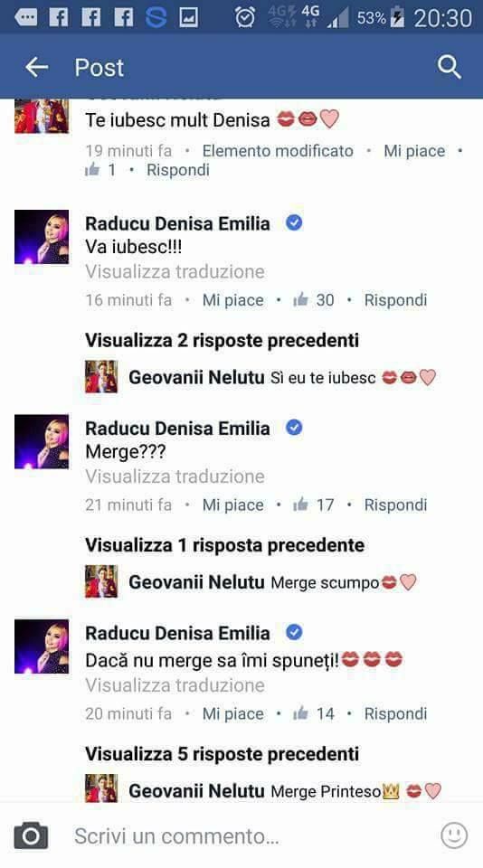Tap Rispondi under the "Va iubesc!!!" comment
483x868 pixels.
pyautogui.click(x=395, y=300)
